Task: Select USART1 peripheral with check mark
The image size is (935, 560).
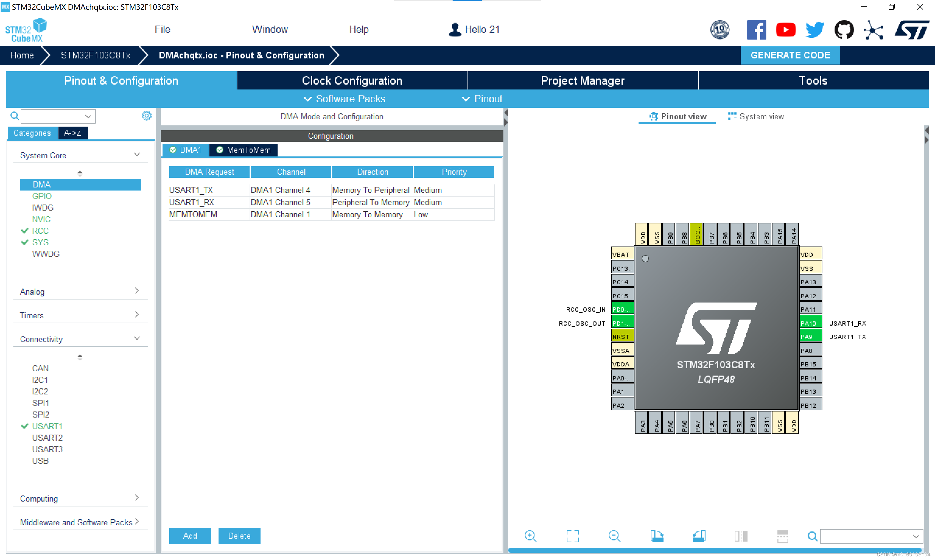Action: tap(47, 426)
